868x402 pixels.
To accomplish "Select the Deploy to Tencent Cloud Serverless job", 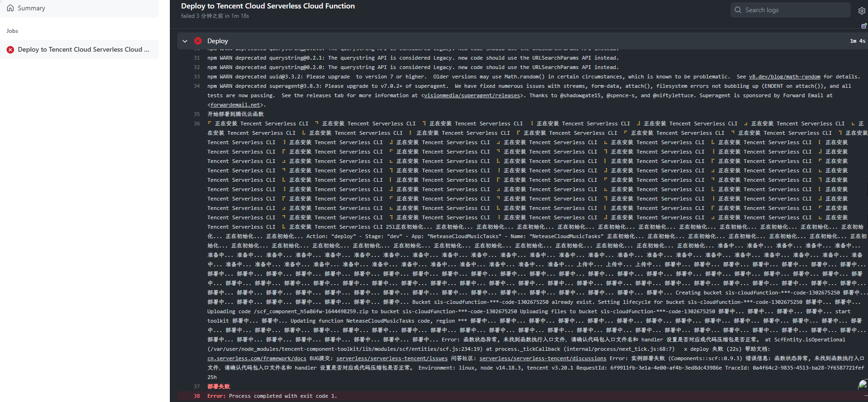I will coord(79,49).
